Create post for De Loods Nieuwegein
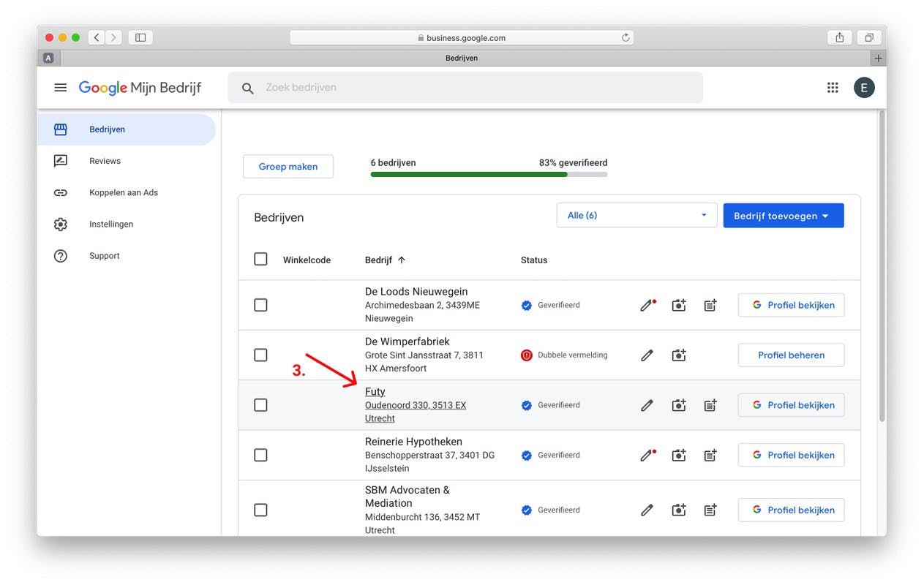 [x=710, y=306]
